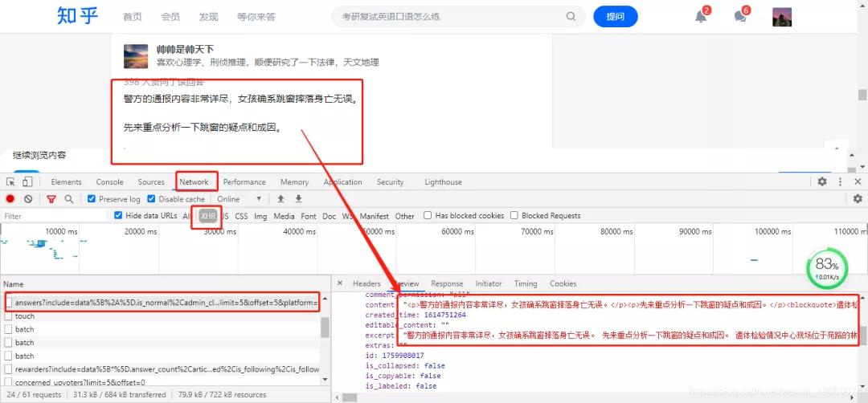Check Blocked Requests option
Viewport: 868px width, 403px height.
pyautogui.click(x=514, y=216)
